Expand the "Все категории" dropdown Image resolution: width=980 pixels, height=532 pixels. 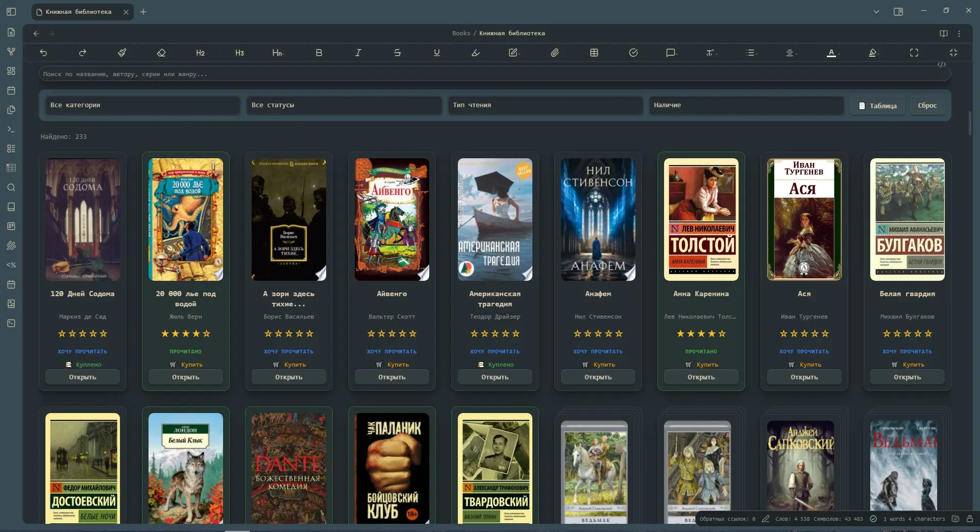pos(142,105)
